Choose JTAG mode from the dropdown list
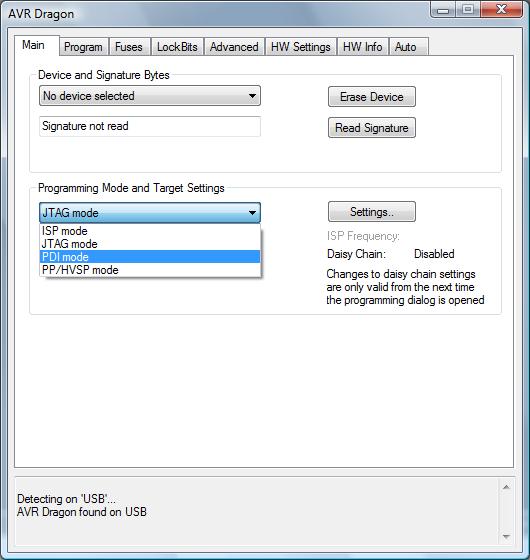 point(150,244)
